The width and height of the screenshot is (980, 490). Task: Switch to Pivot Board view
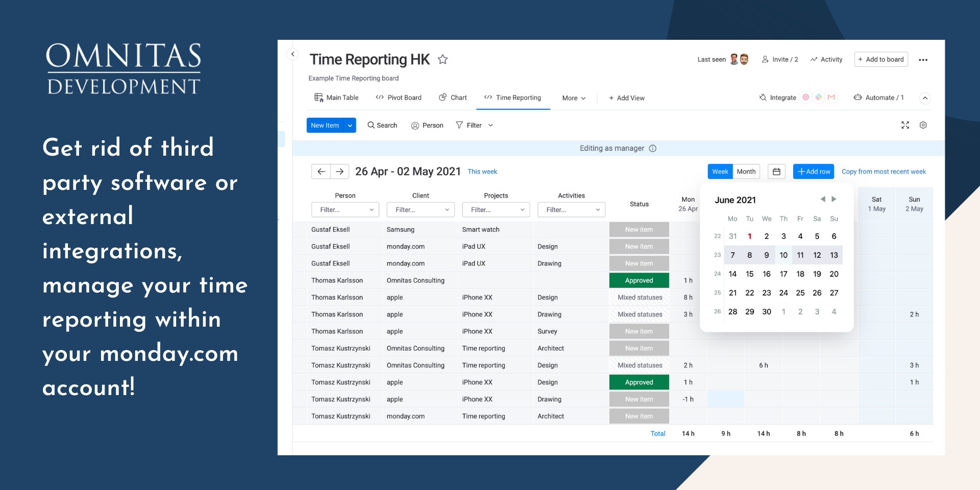click(x=399, y=97)
